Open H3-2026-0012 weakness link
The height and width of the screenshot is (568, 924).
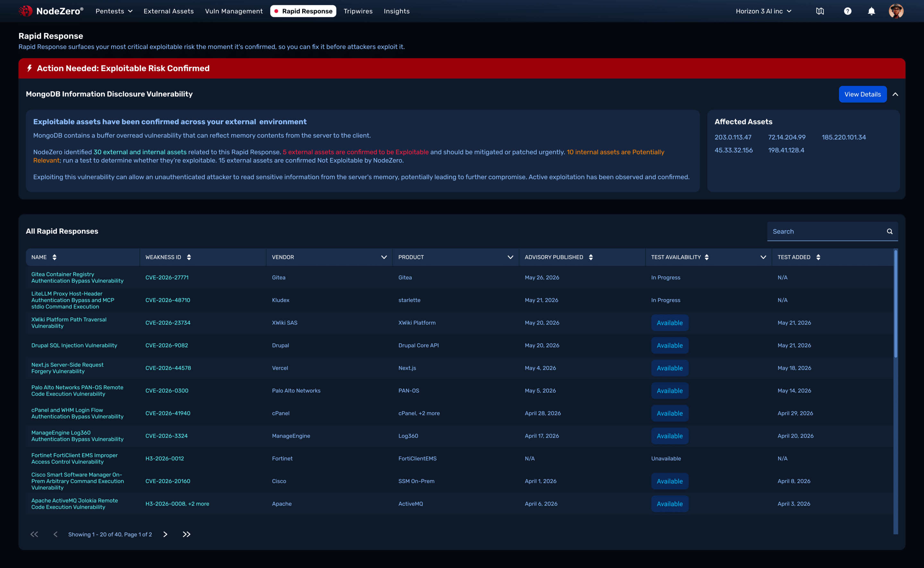coord(165,458)
